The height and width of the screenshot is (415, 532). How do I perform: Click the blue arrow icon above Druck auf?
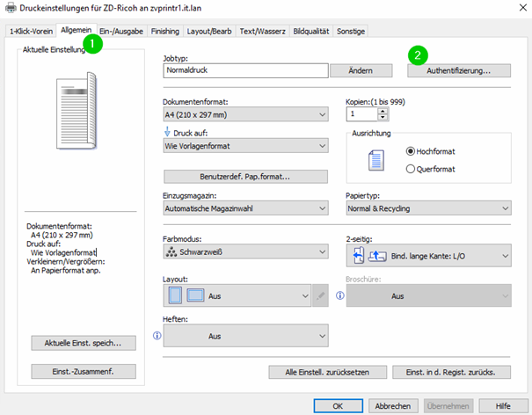[x=168, y=132]
